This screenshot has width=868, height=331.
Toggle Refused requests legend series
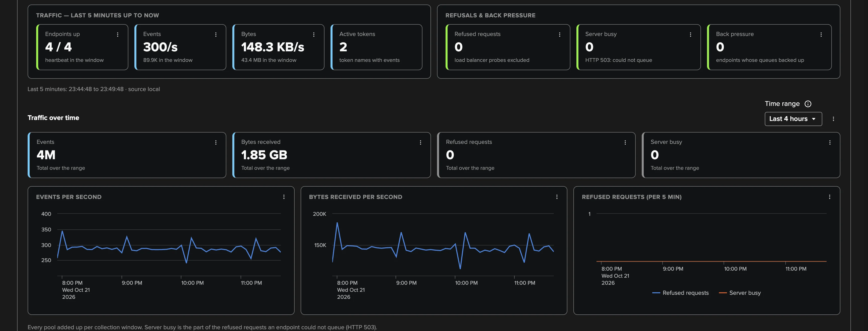coord(680,293)
